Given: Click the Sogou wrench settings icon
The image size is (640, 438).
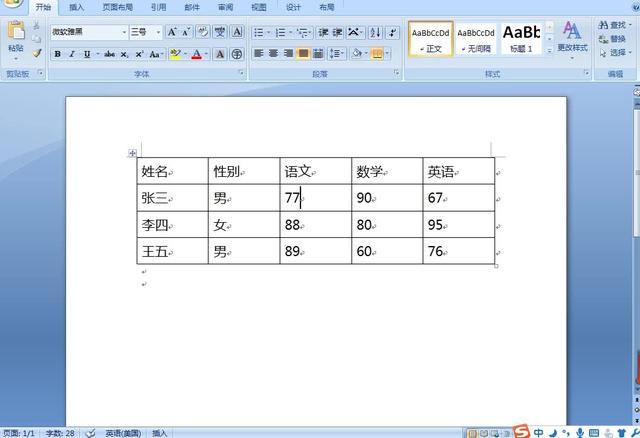Looking at the screenshot, I should (x=636, y=433).
